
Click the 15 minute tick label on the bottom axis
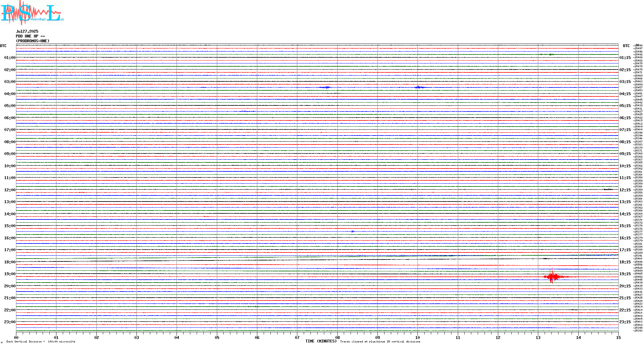pyautogui.click(x=618, y=337)
